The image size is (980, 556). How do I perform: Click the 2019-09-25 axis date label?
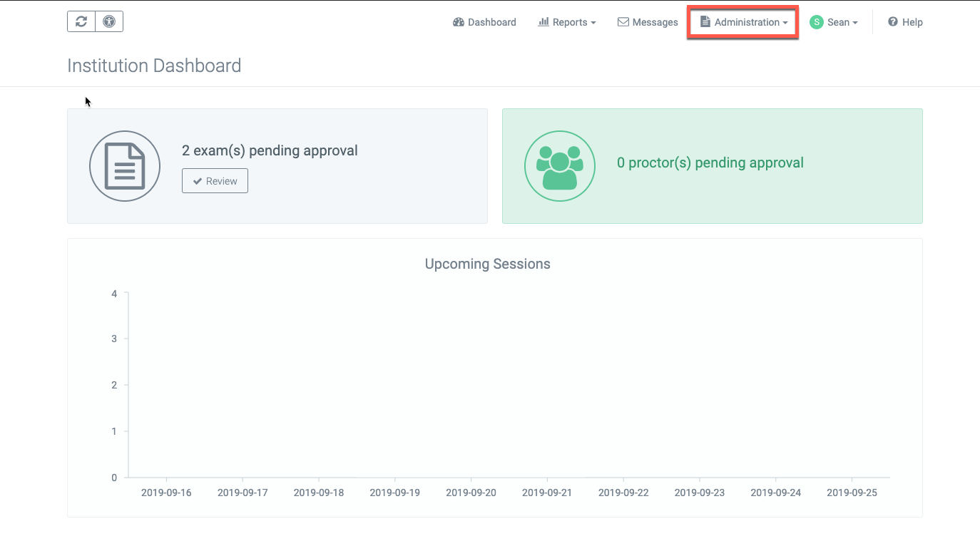(852, 493)
